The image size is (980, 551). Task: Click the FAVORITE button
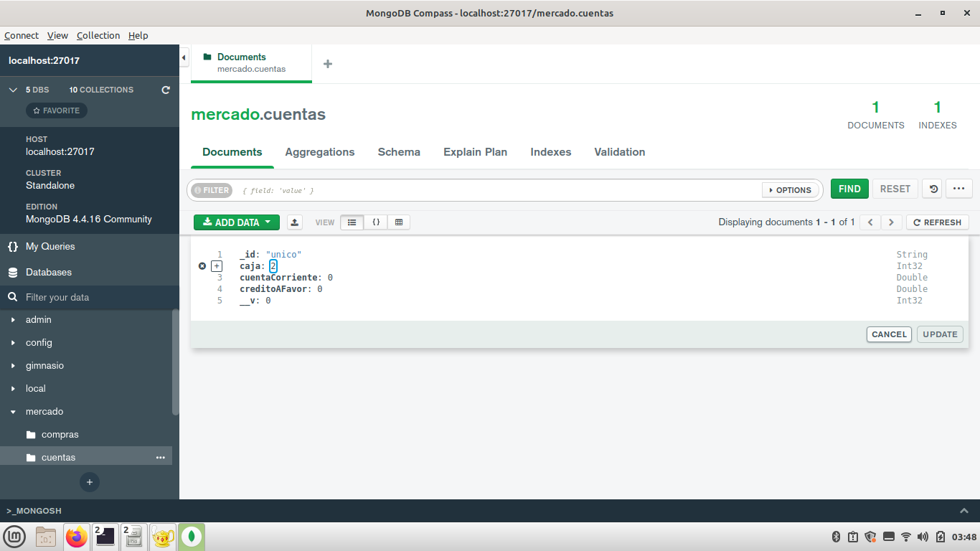tap(57, 110)
